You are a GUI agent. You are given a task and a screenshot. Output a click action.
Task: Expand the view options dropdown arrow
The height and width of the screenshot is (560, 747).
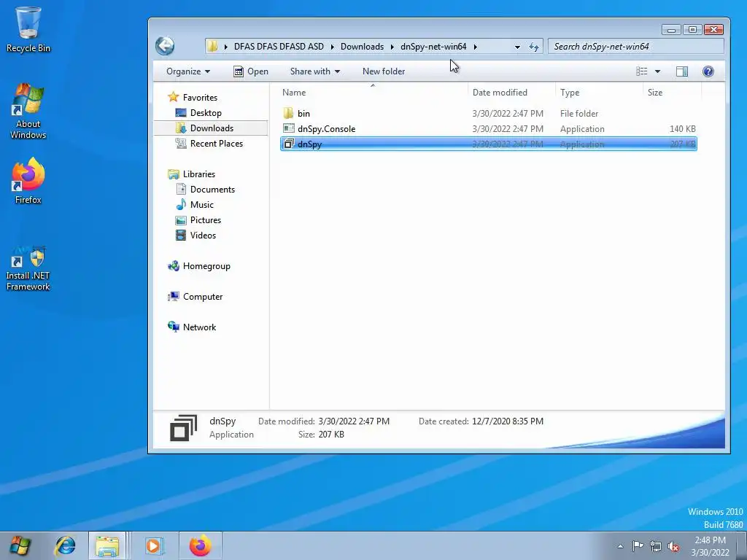657,71
